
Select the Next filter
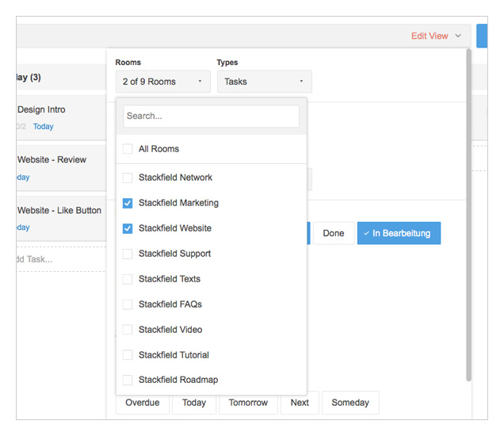pos(300,403)
